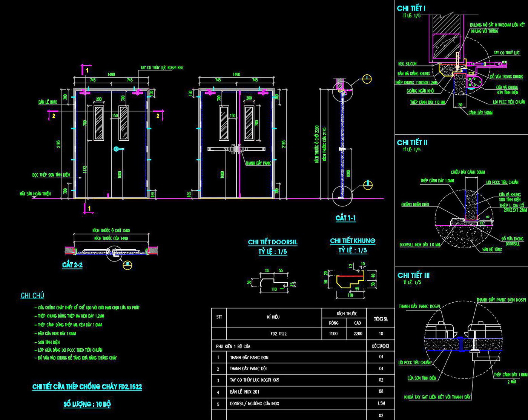
Task: Select the SỐ LƯỢNG : 10 BỘ text
Action: [87, 404]
